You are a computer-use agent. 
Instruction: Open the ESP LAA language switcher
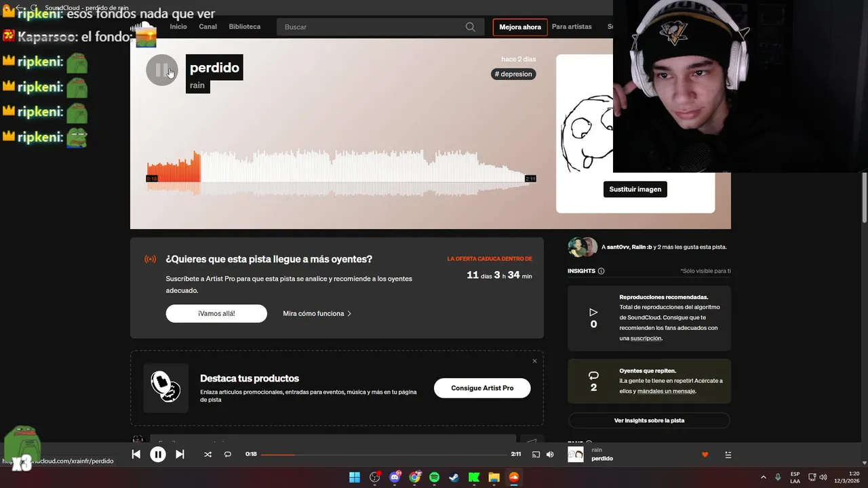pyautogui.click(x=795, y=477)
